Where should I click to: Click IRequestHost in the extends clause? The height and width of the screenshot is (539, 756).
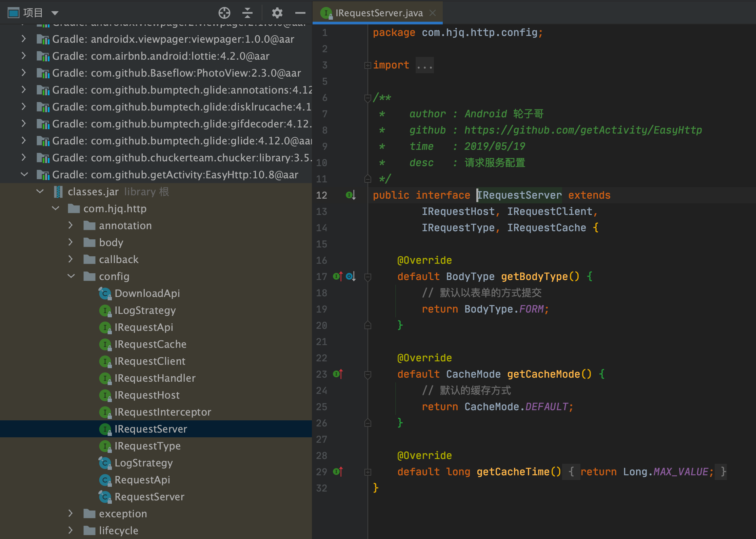(x=458, y=212)
